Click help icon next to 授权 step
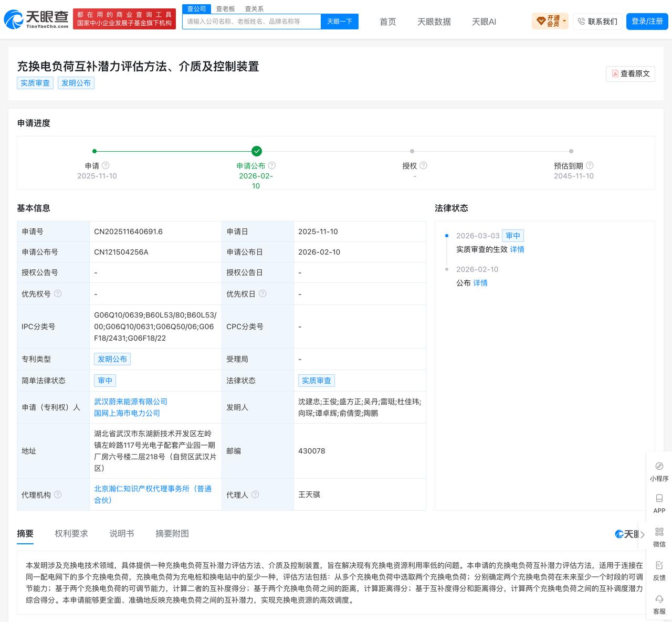The image size is (672, 622). point(423,165)
